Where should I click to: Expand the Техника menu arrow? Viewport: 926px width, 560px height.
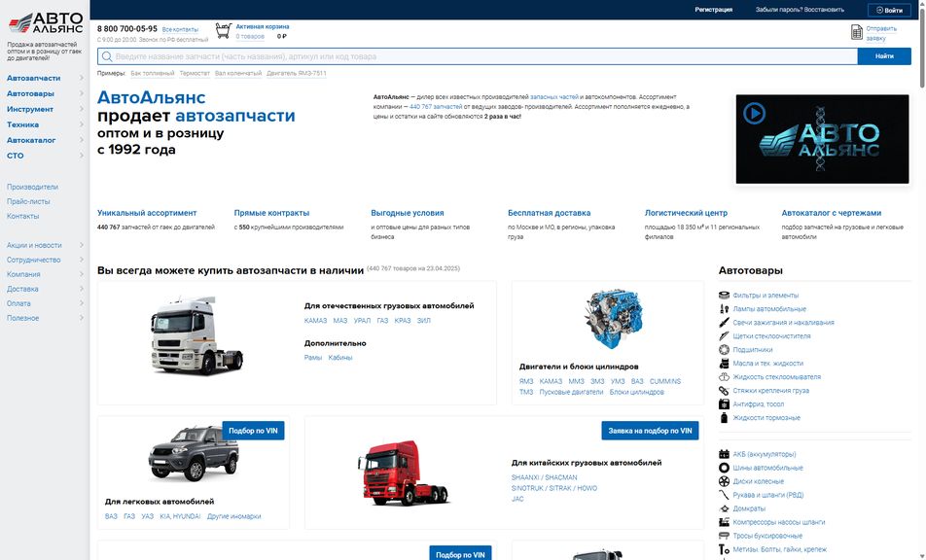(82, 124)
